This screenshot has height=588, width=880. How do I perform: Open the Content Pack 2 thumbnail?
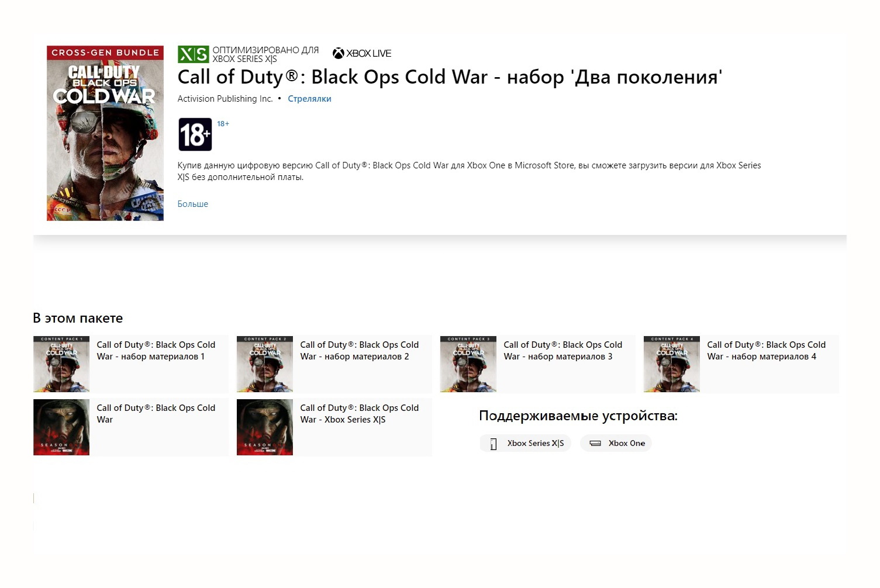pos(265,364)
